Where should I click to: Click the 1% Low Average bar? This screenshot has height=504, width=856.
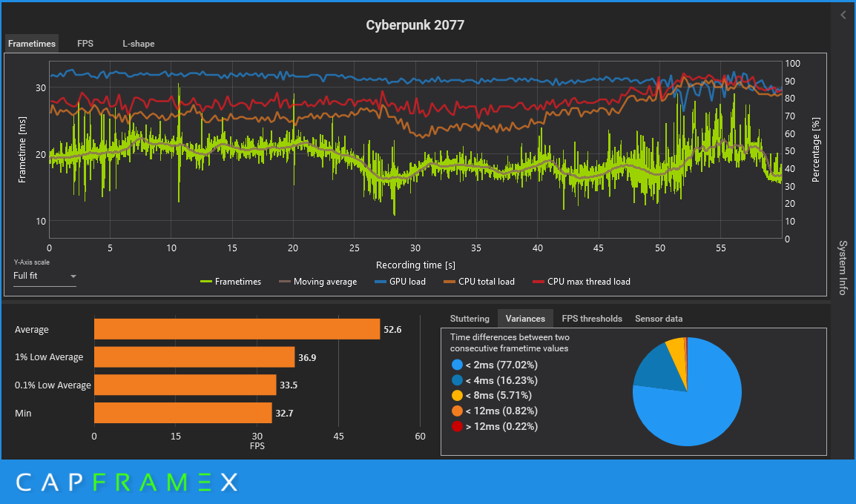tap(194, 357)
